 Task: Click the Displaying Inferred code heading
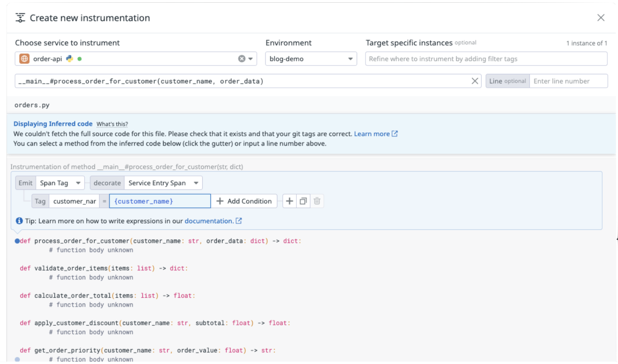click(53, 124)
